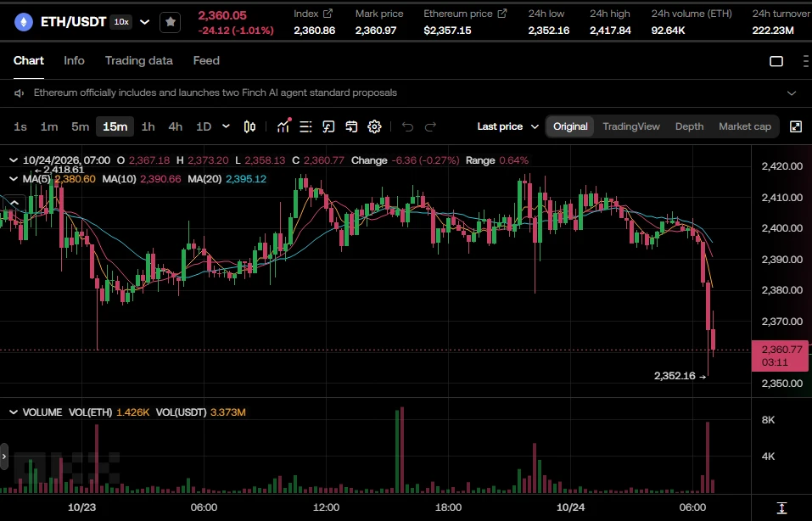Click the Ethereum coin logo
The image size is (812, 521).
pyautogui.click(x=23, y=22)
